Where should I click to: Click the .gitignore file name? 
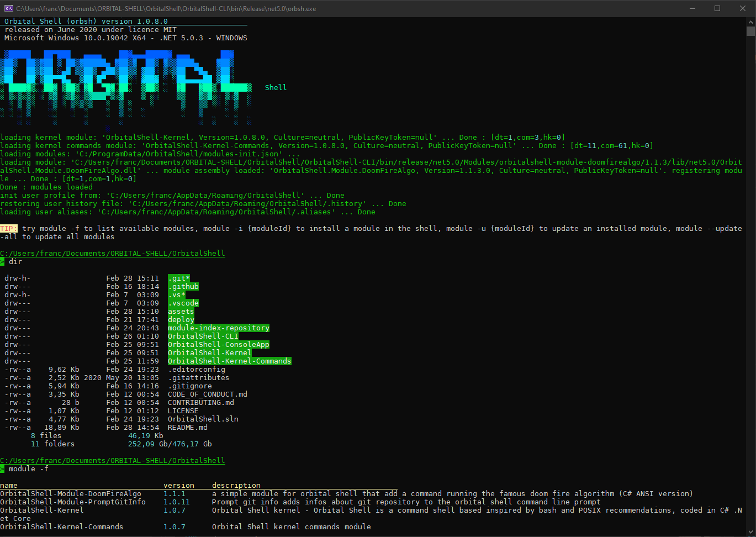[x=190, y=386]
